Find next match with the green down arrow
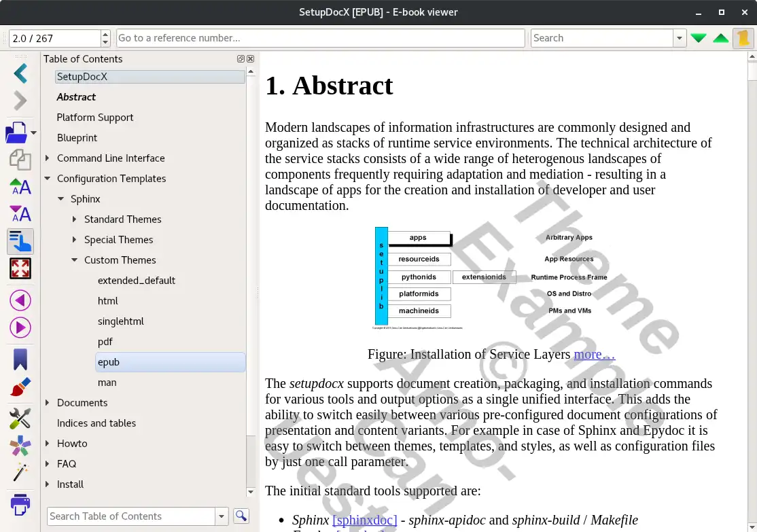Viewport: 757px width, 532px height. coord(698,38)
